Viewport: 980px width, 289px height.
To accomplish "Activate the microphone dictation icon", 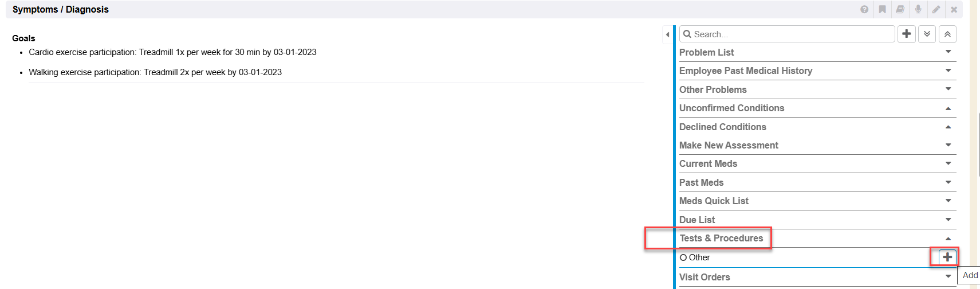I will (x=918, y=9).
